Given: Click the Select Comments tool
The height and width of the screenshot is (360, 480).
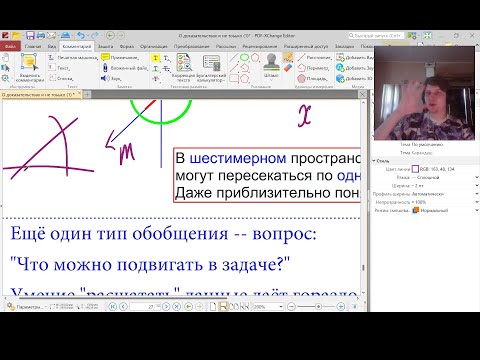Looking at the screenshot, I should click(x=30, y=68).
